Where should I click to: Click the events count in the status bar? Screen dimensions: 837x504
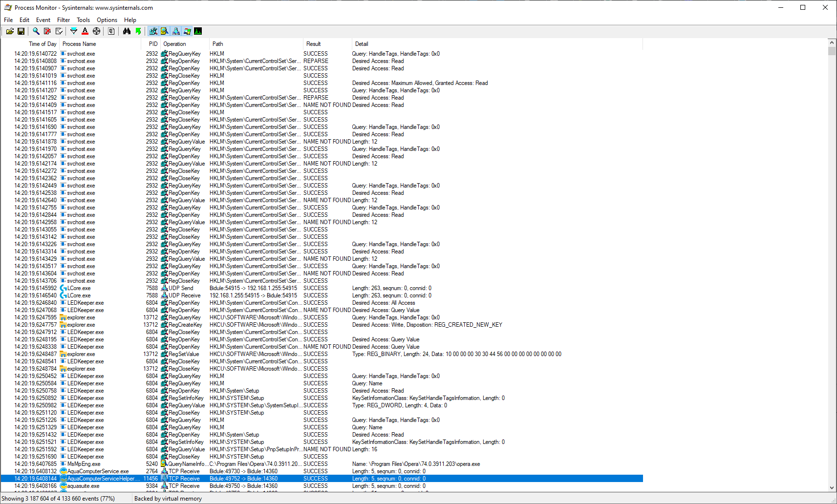coord(58,499)
